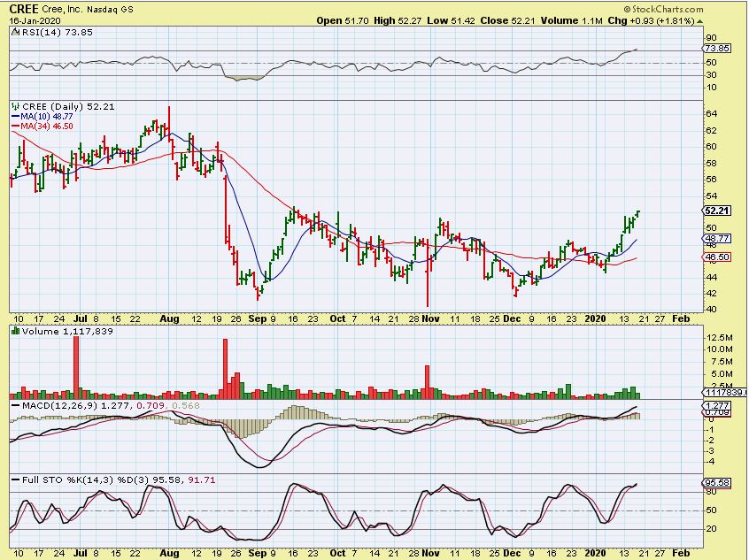This screenshot has height=560, width=749.
Task: Click the RSI(14) 73.85 indicator label
Action: click(x=58, y=33)
